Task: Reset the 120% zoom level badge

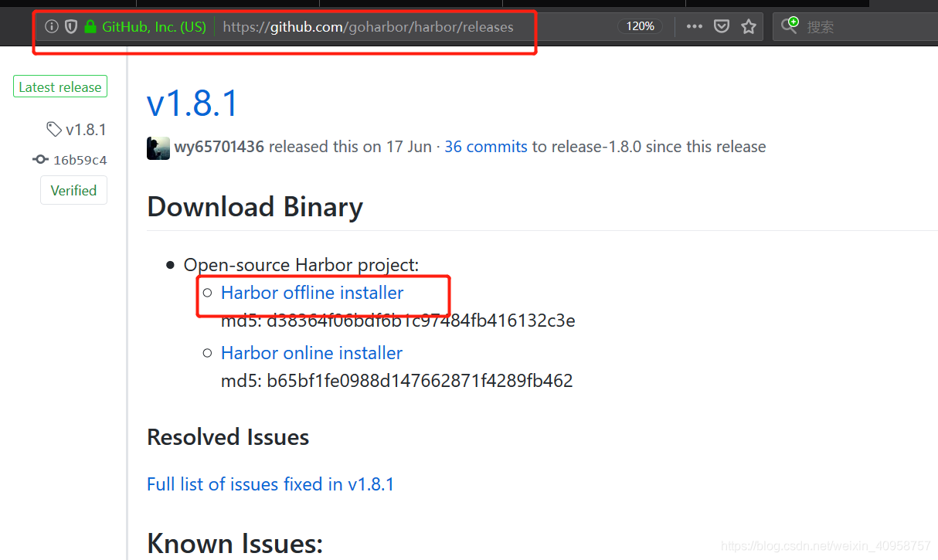Action: (640, 27)
